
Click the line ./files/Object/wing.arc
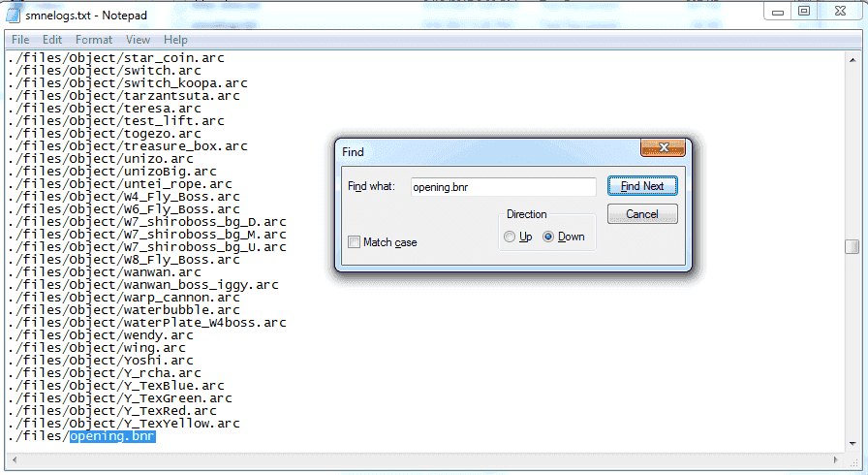pos(97,348)
